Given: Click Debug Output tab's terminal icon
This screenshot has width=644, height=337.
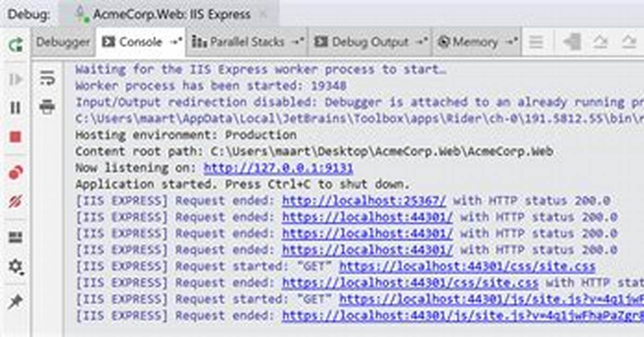Looking at the screenshot, I should (321, 42).
